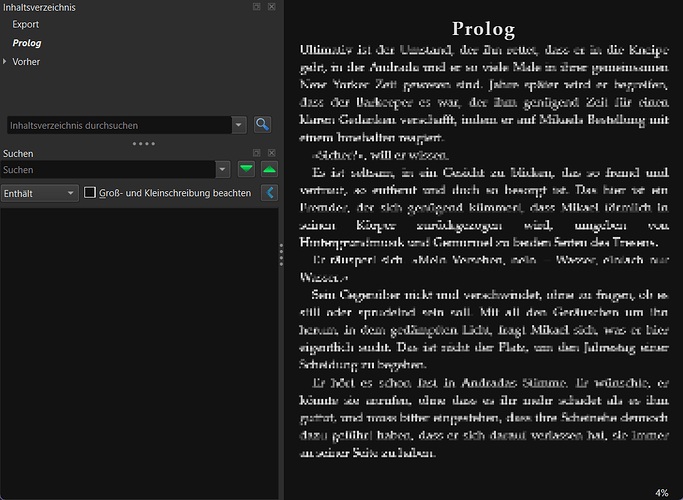Expand the Vorher tree node arrow
Viewport: 683px width, 500px height.
click(x=5, y=61)
